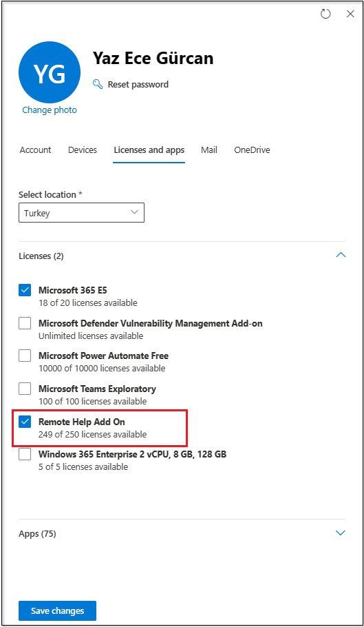Click '249 of 250 licenses available' text
Image resolution: width=364 pixels, height=627 pixels.
[93, 434]
